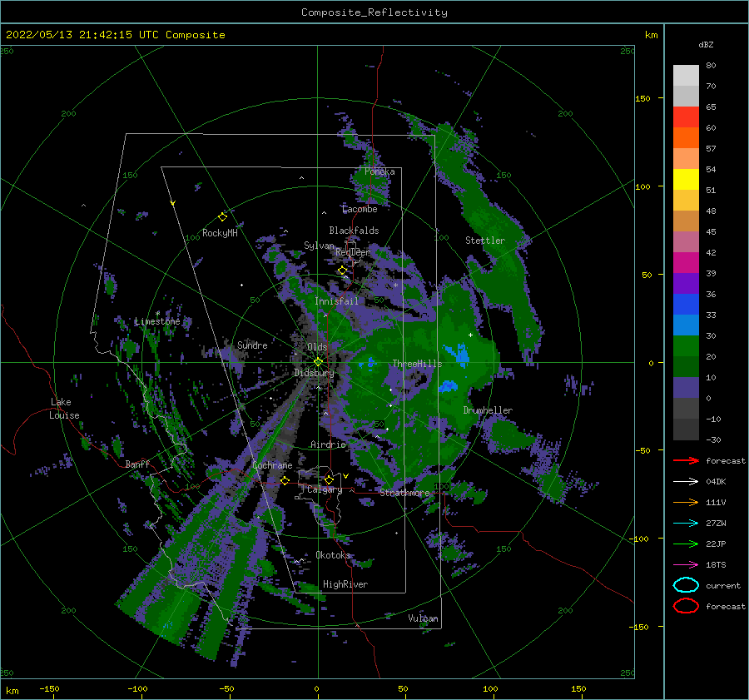
Task: Click the green 22JP arrow icon
Action: (x=686, y=544)
